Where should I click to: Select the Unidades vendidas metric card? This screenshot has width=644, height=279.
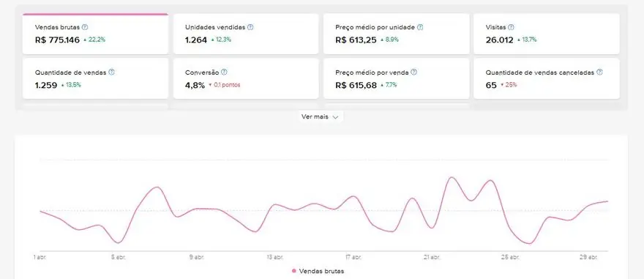(x=246, y=34)
